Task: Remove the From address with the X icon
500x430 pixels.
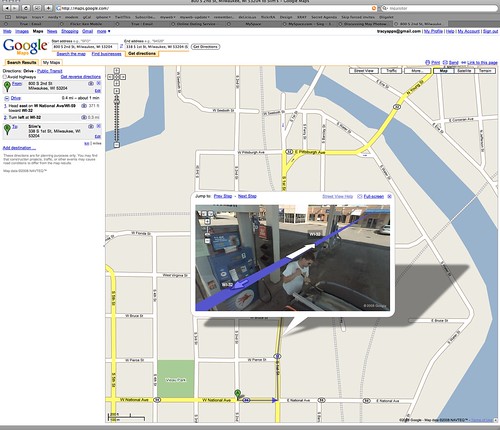Action: [99, 83]
